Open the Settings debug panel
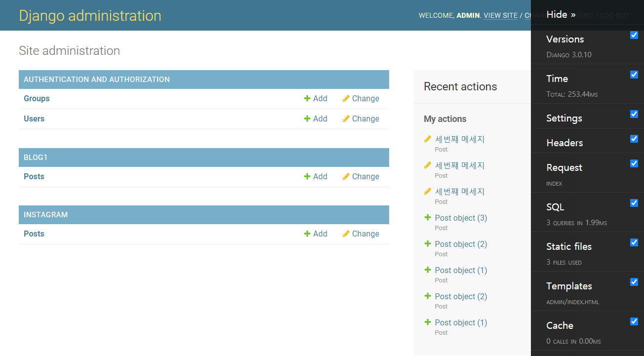644x356 pixels. pyautogui.click(x=564, y=119)
